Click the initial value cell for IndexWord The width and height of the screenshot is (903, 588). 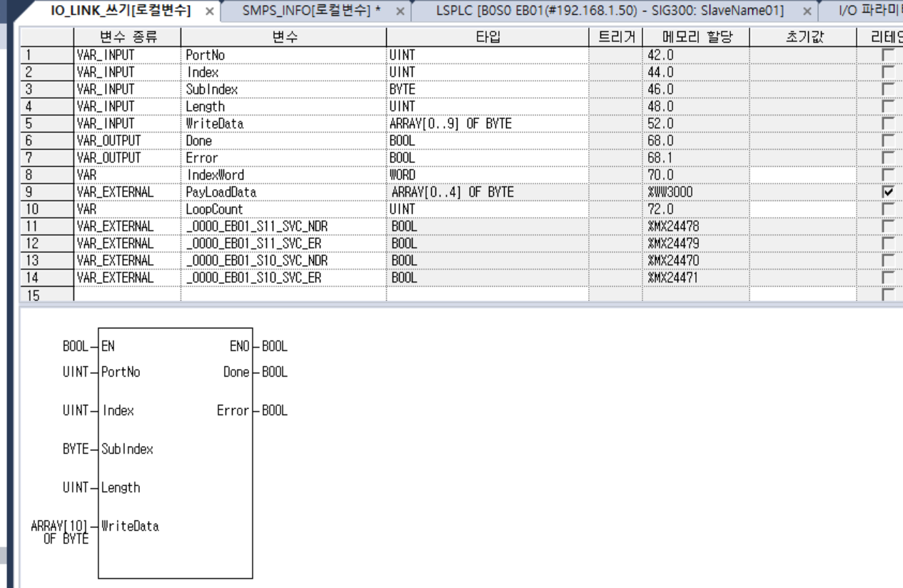pyautogui.click(x=802, y=174)
